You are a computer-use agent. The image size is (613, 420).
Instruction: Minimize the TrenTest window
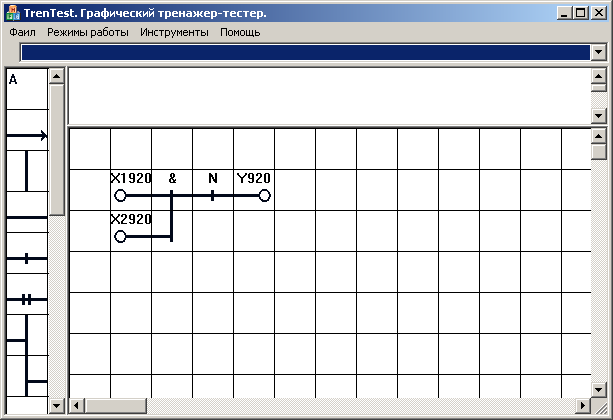564,13
